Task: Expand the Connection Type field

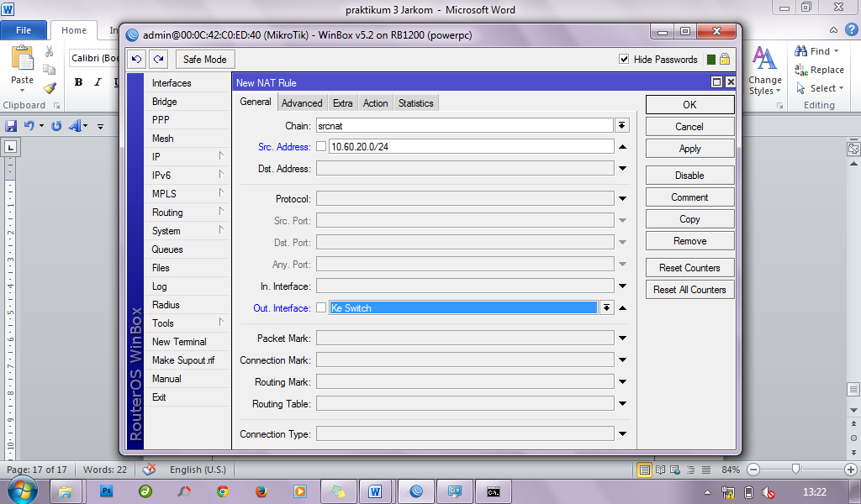Action: click(623, 433)
